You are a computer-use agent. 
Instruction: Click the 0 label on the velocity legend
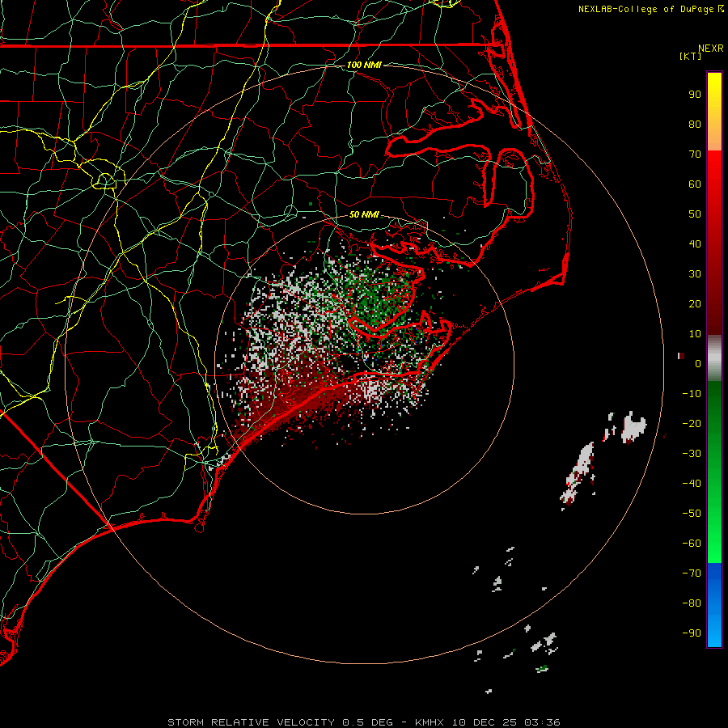point(697,364)
